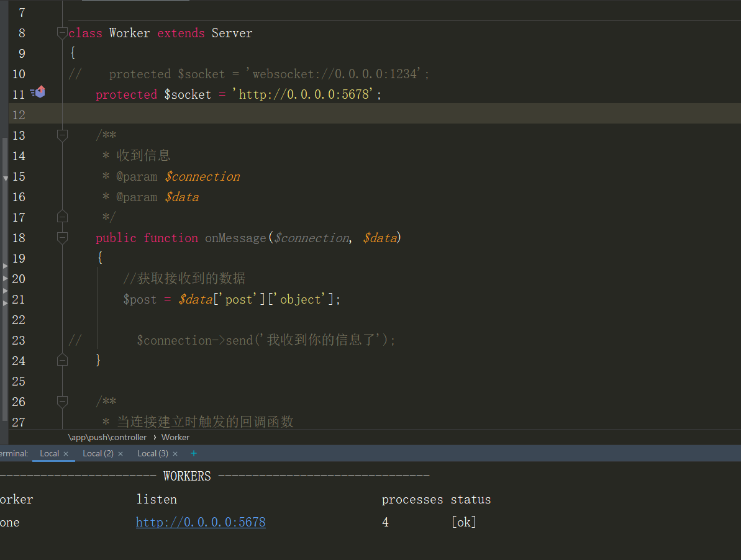Click the extends keyword on line 8

coord(181,33)
